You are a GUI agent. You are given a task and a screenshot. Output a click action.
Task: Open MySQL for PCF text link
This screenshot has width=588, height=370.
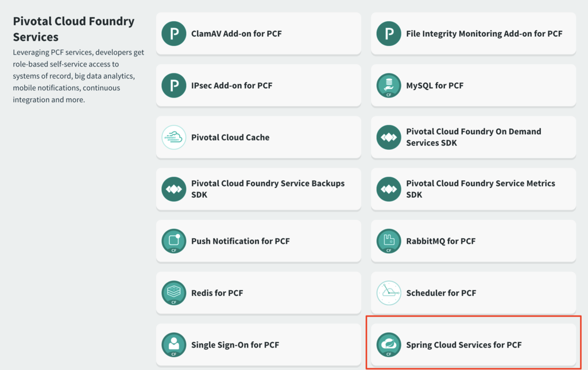(434, 85)
